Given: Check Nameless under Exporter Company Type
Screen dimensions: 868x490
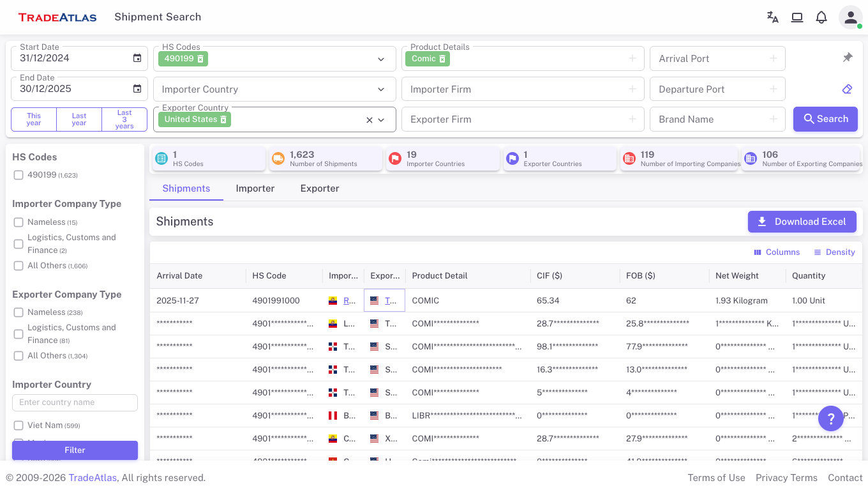Looking at the screenshot, I should [19, 312].
